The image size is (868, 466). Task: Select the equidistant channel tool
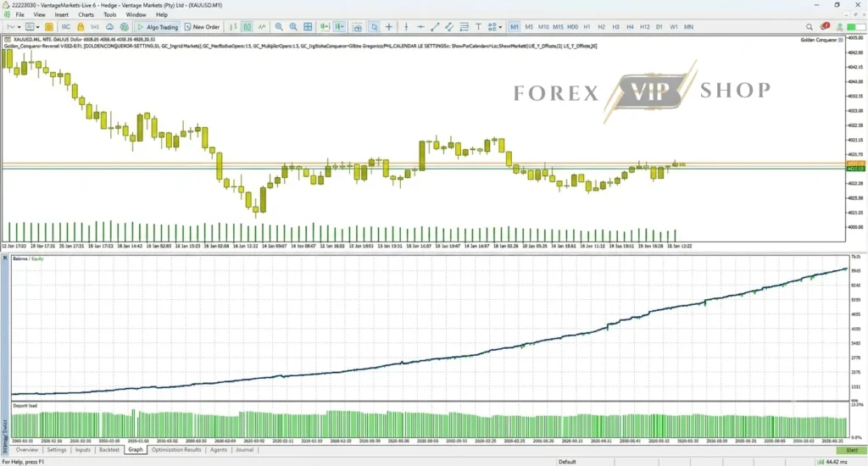449,26
